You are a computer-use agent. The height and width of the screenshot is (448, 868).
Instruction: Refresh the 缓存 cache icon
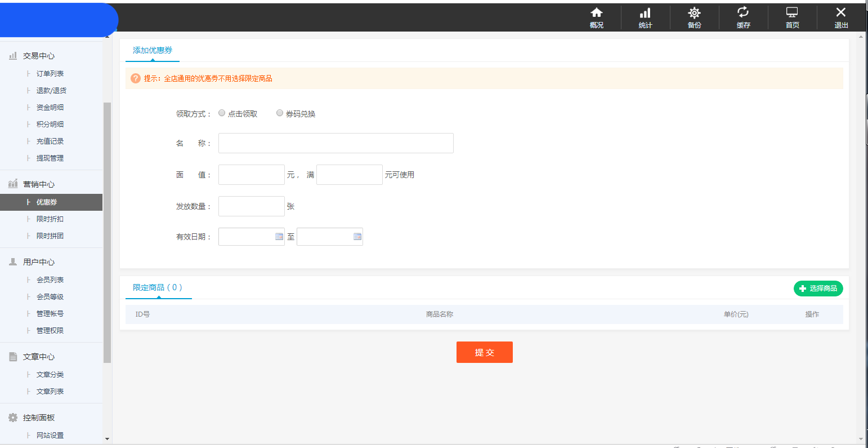point(743,17)
